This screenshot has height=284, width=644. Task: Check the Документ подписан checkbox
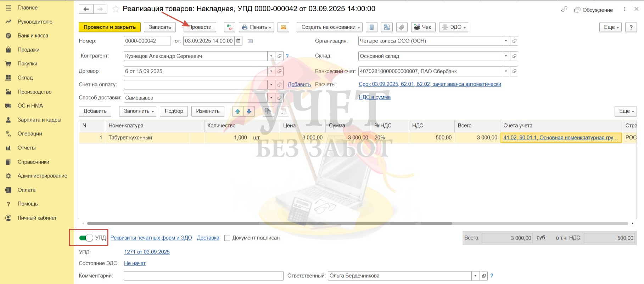click(x=227, y=238)
